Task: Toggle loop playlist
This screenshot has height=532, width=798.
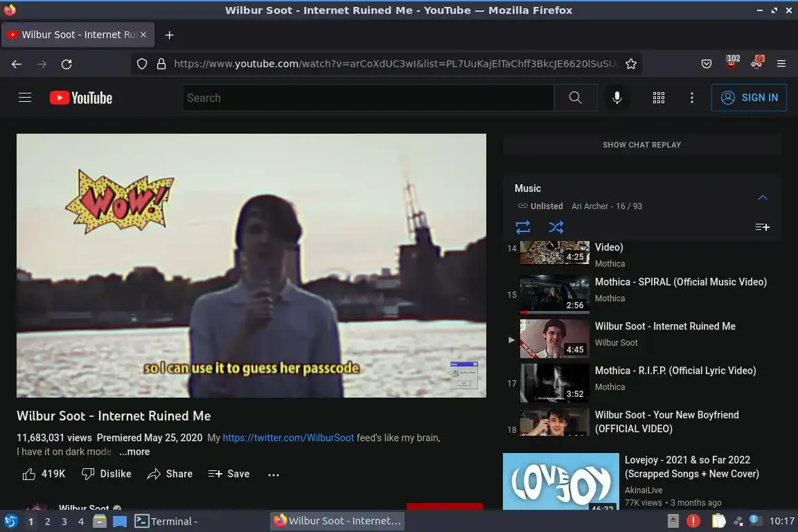Action: 523,227
